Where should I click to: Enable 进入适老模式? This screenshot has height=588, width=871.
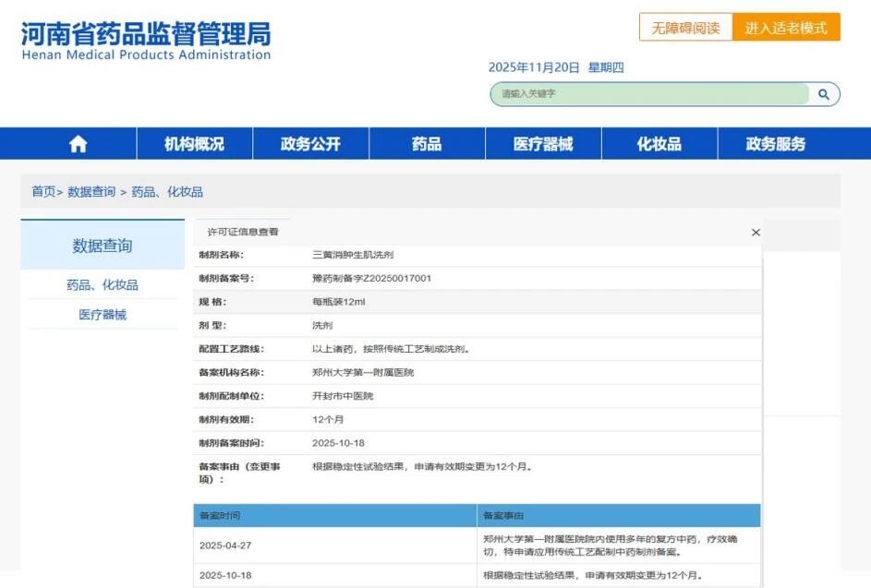(x=786, y=28)
